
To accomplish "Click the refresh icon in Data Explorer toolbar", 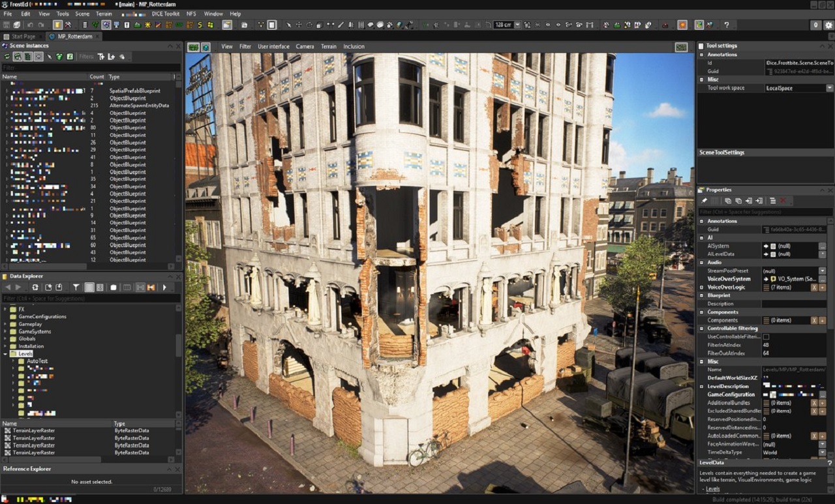I will tap(35, 287).
